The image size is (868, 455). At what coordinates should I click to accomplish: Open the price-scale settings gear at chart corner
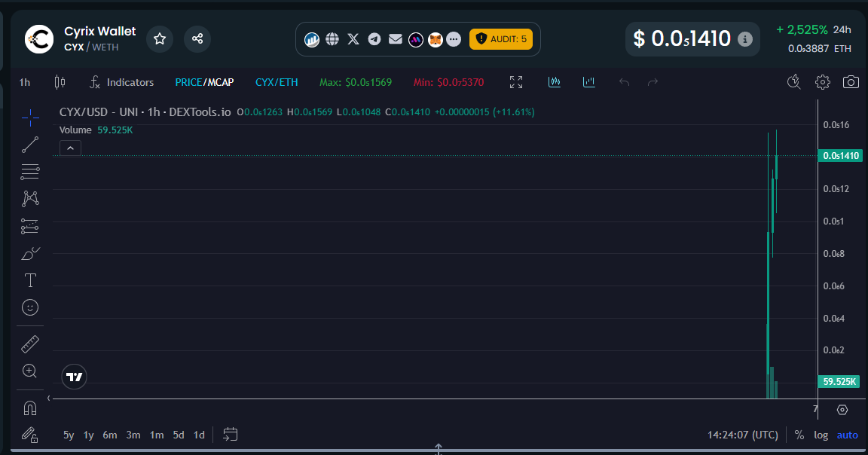[x=842, y=410]
